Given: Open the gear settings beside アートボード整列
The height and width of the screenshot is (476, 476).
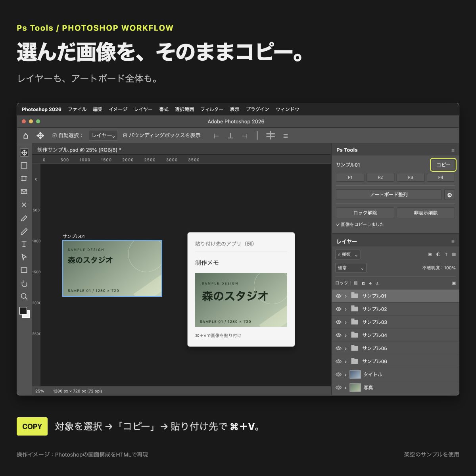Looking at the screenshot, I should [x=449, y=195].
